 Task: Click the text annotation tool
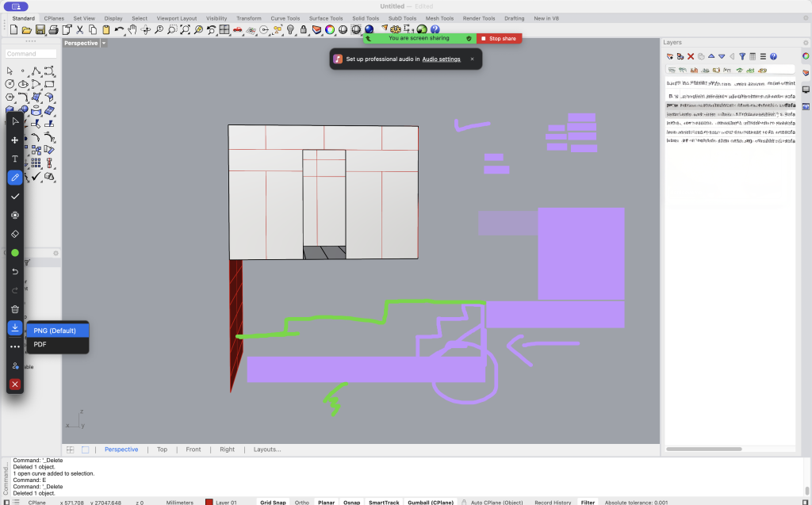[15, 159]
